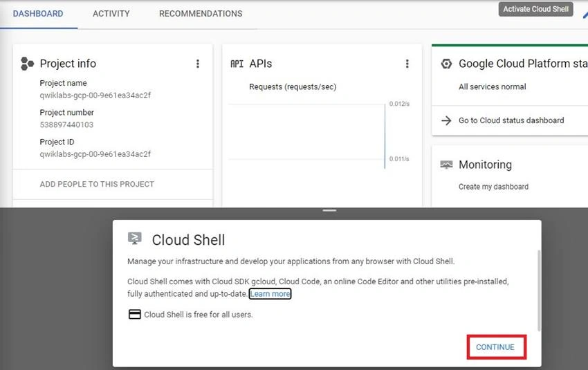The image size is (588, 370).
Task: Open Go to Cloud status dashboard link
Action: tap(511, 120)
